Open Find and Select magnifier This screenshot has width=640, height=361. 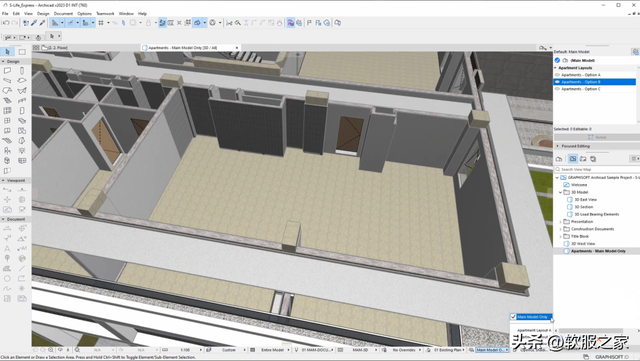(238, 23)
